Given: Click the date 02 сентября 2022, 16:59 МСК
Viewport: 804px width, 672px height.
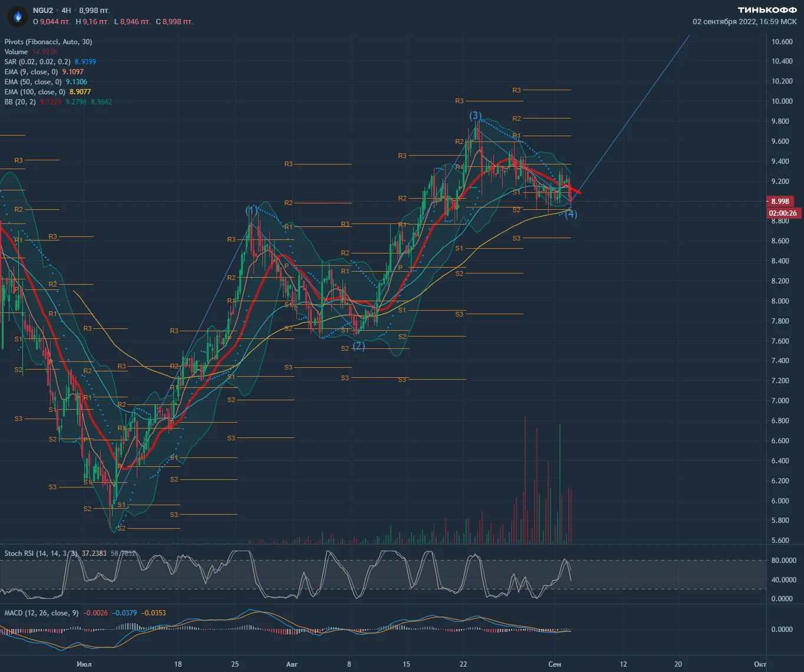Looking at the screenshot, I should [744, 22].
